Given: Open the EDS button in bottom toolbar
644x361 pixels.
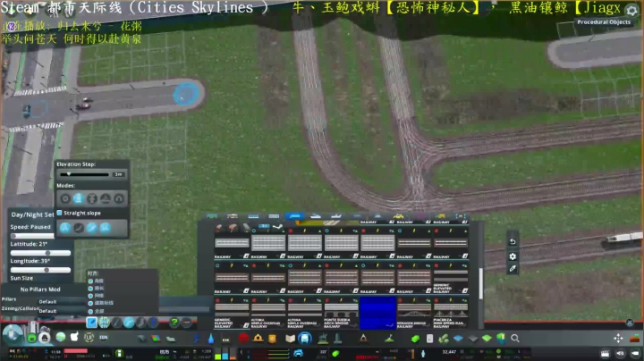Looking at the screenshot, I should click(x=104, y=337).
